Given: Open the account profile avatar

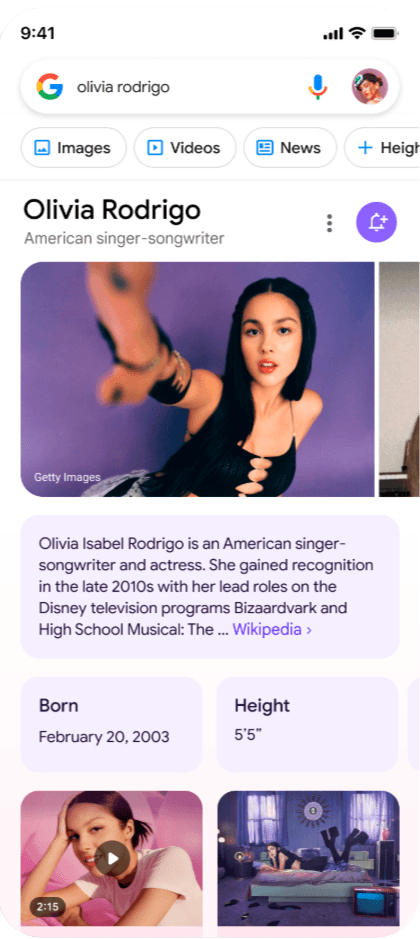Looking at the screenshot, I should point(370,87).
